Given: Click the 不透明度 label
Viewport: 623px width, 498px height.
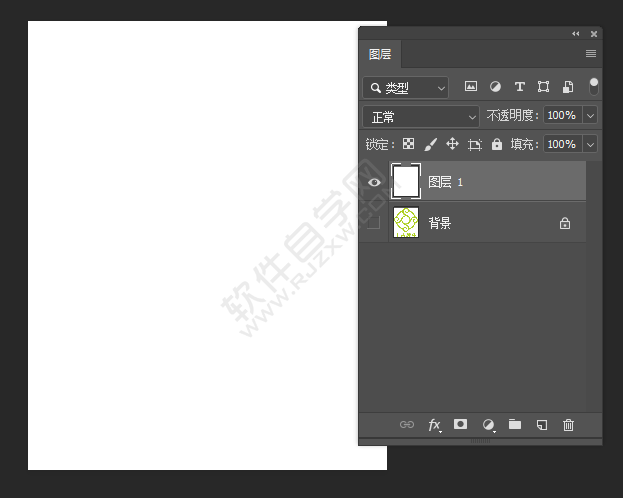Looking at the screenshot, I should tap(513, 115).
